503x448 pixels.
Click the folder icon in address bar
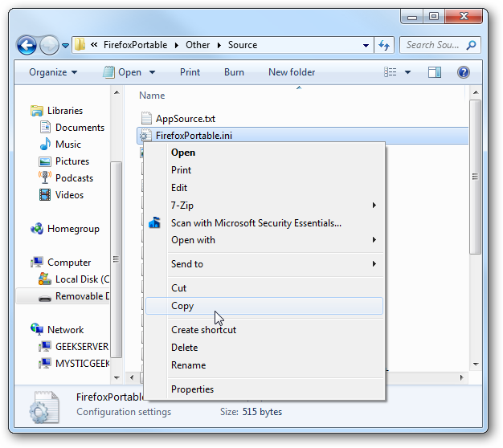pyautogui.click(x=80, y=45)
